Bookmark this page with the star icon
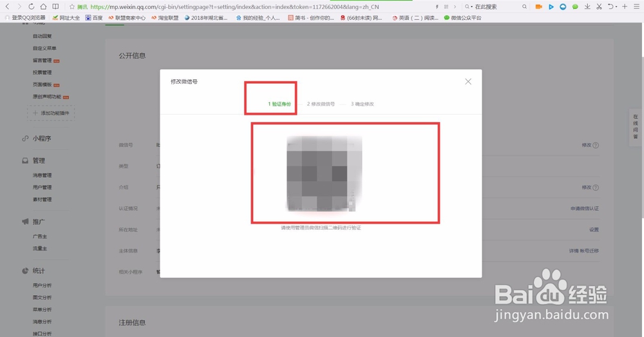 point(72,6)
